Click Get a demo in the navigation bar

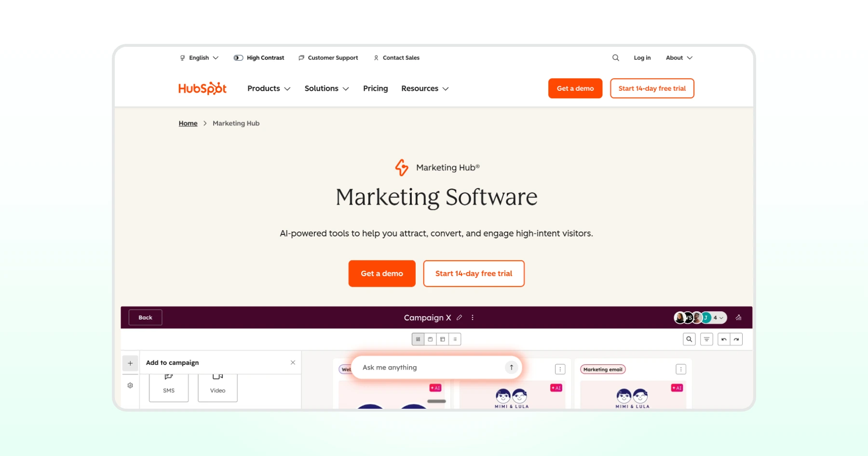[575, 88]
